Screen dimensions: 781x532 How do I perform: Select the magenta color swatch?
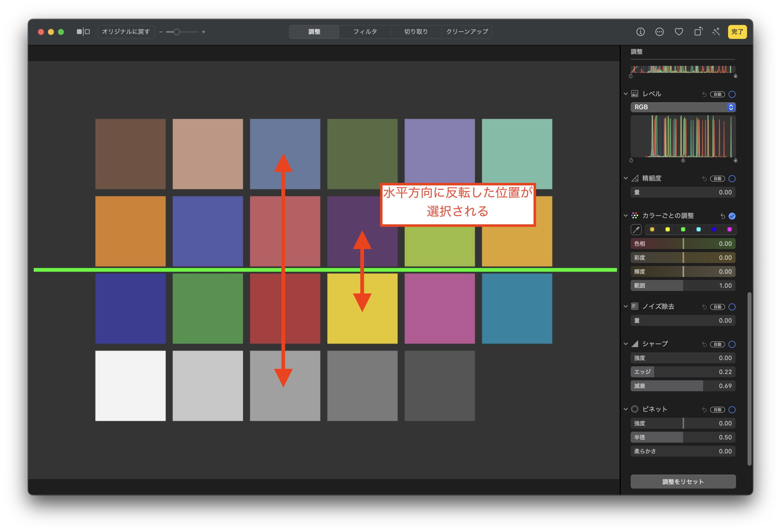coord(729,229)
